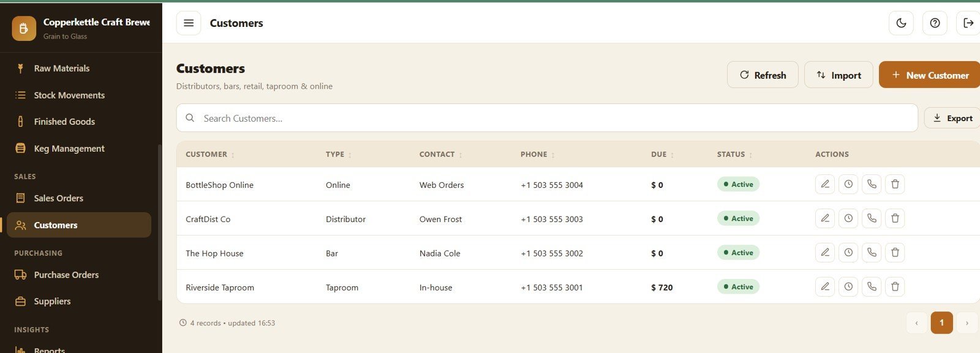Select Customers in the sidebar

[x=78, y=225]
